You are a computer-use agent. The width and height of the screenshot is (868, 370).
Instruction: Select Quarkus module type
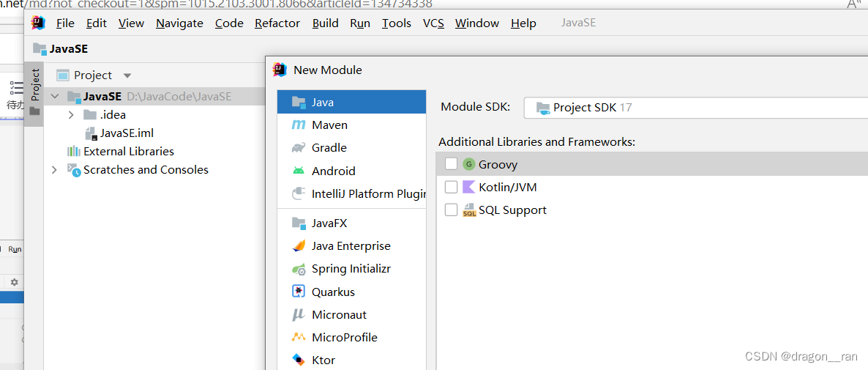[x=351, y=292]
